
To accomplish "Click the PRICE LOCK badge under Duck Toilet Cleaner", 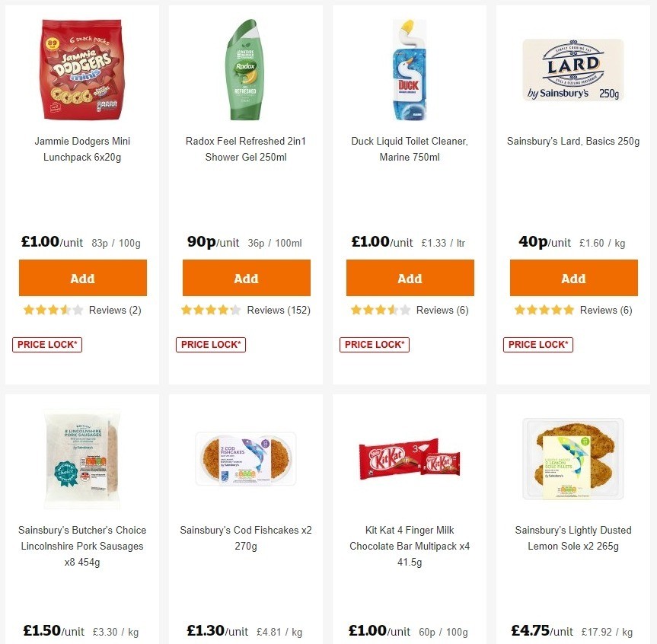I will pyautogui.click(x=374, y=344).
